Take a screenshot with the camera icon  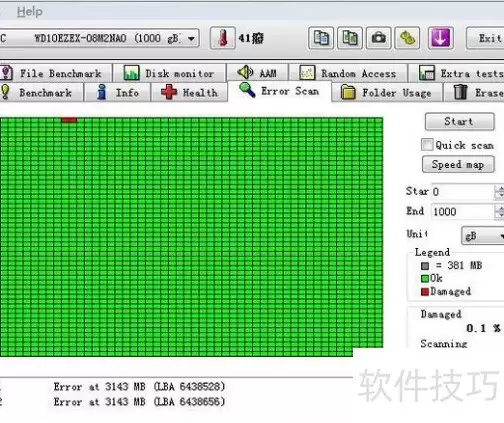pos(378,38)
